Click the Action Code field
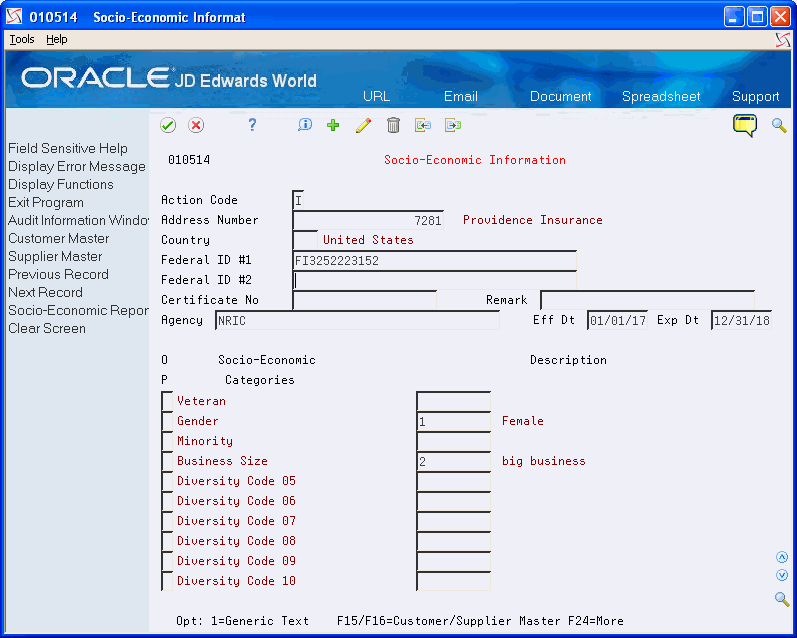This screenshot has height=638, width=797. tap(299, 200)
